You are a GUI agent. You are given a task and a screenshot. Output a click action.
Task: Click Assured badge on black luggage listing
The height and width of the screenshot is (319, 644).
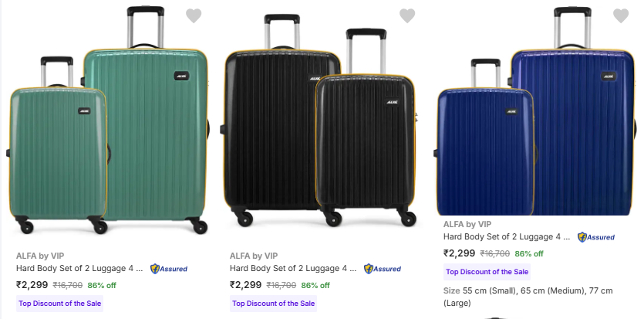coord(383,269)
